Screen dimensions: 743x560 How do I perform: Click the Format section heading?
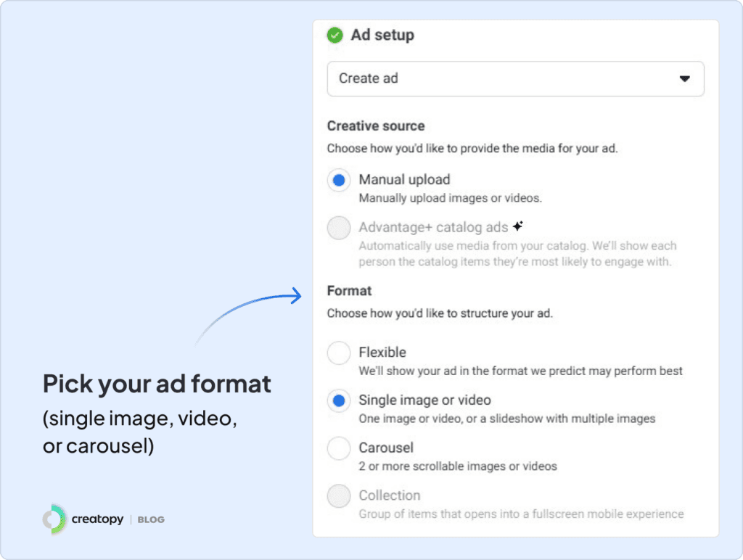tap(349, 290)
